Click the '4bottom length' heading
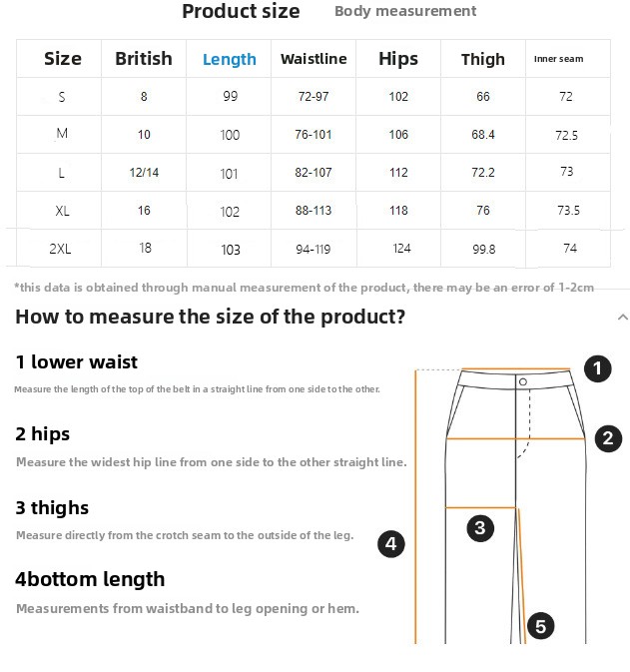The image size is (630, 672). (x=90, y=579)
